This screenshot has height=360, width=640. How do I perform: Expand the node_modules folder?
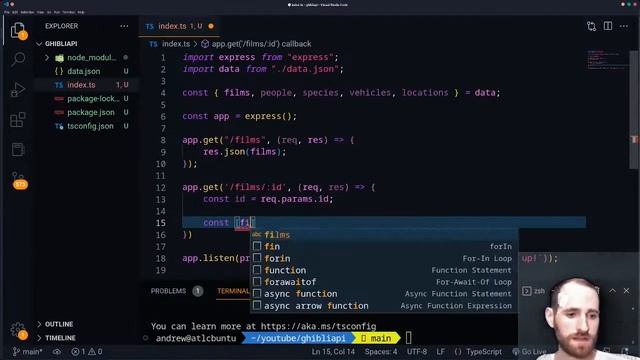47,58
